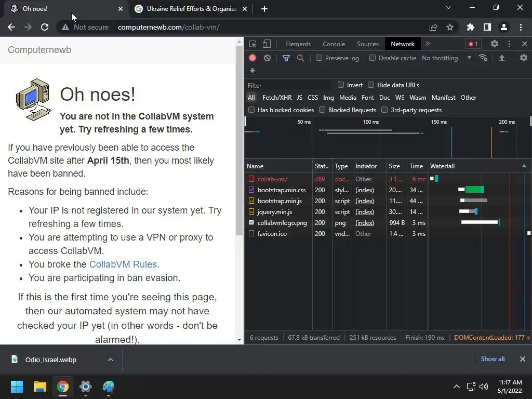Open DevTools settings gear
The height and width of the screenshot is (399, 532).
click(495, 44)
